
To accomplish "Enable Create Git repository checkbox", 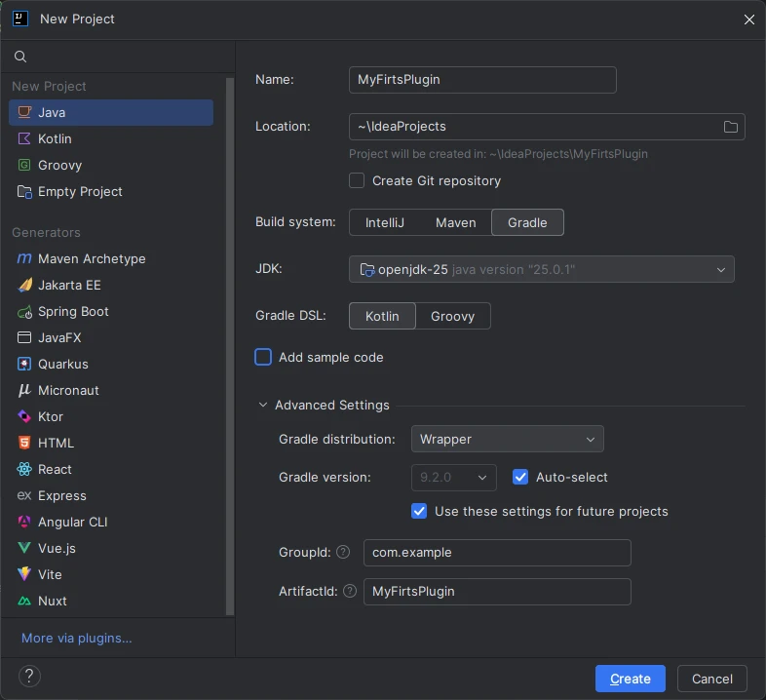I will pyautogui.click(x=357, y=180).
